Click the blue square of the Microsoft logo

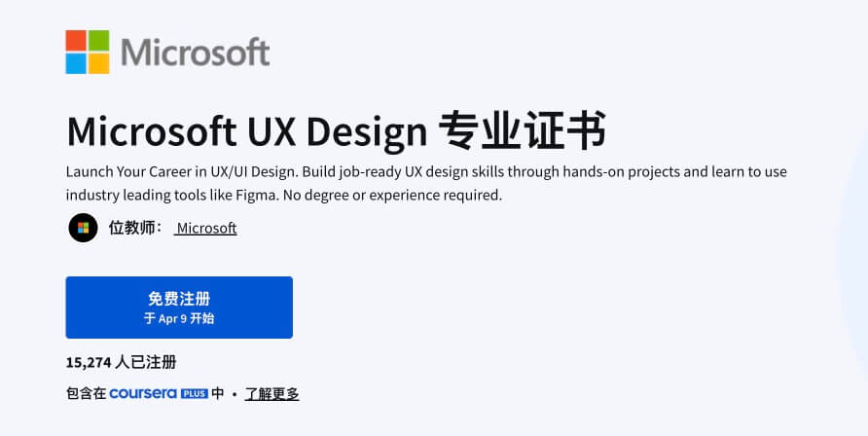pos(76,63)
